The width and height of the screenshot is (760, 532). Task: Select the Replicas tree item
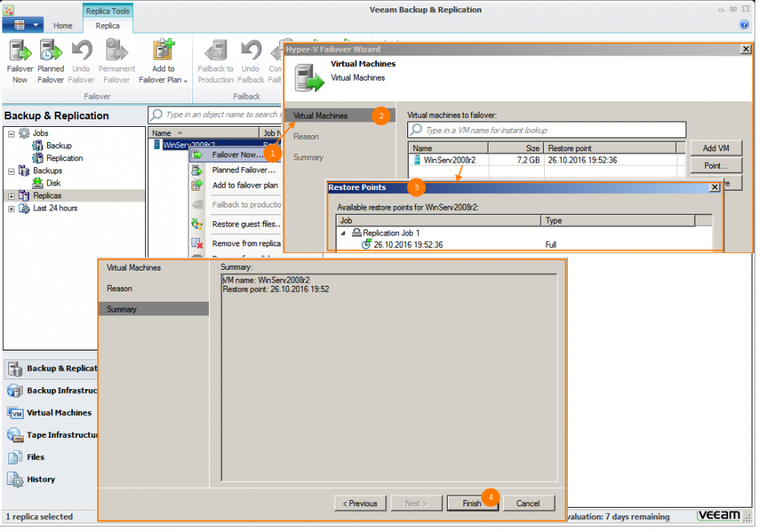[47, 196]
